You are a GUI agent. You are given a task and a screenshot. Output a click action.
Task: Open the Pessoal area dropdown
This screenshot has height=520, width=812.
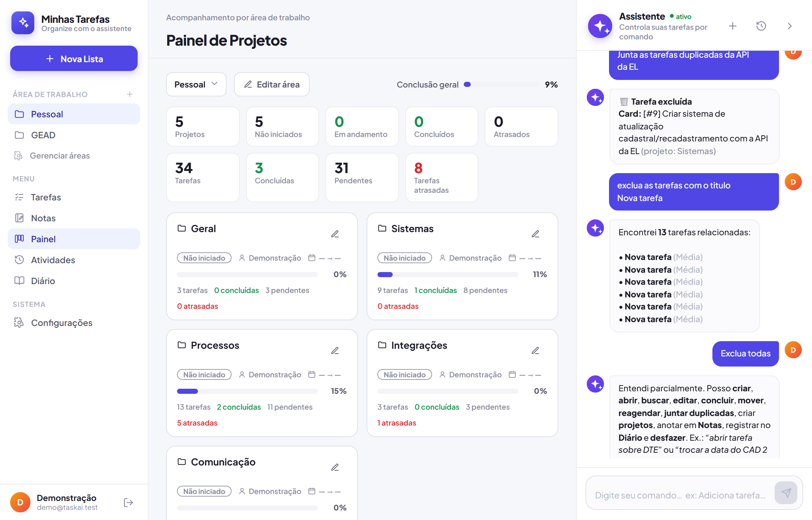(196, 84)
